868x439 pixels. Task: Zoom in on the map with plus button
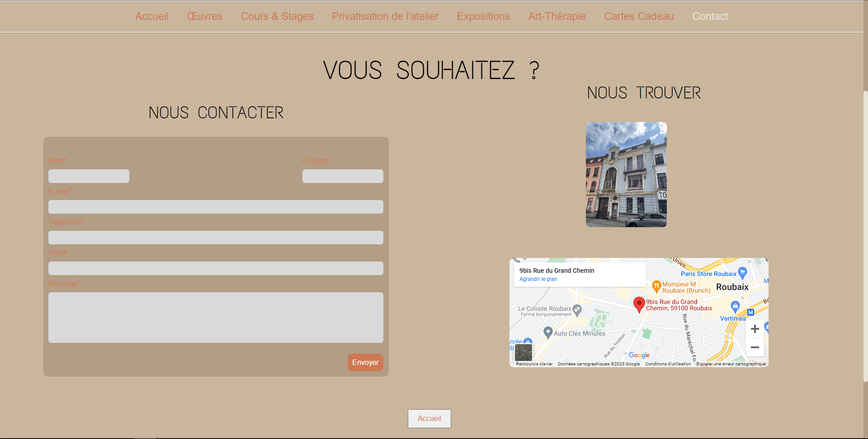[755, 329]
